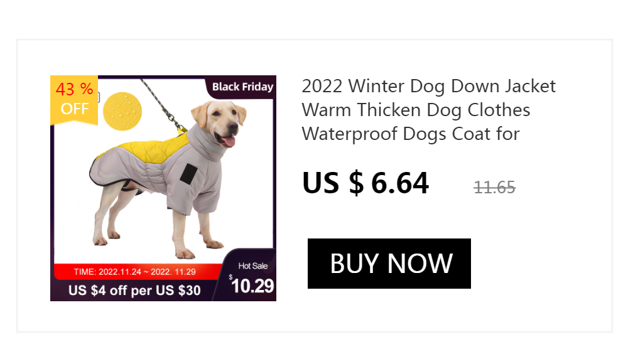Viewport: 628px width, 364px height.
Task: Click the Waterproof Dogs Coat for title line
Action: coord(411,134)
